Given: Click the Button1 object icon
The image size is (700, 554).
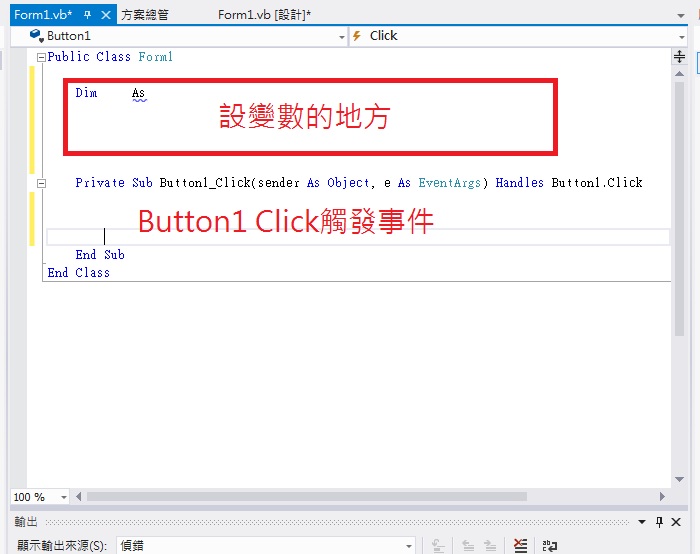Looking at the screenshot, I should point(37,35).
